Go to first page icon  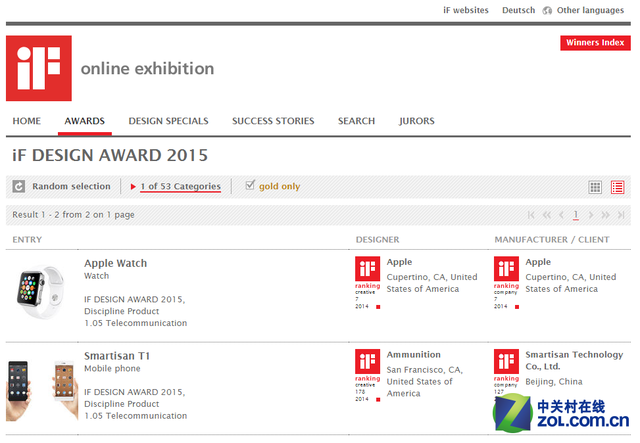531,215
